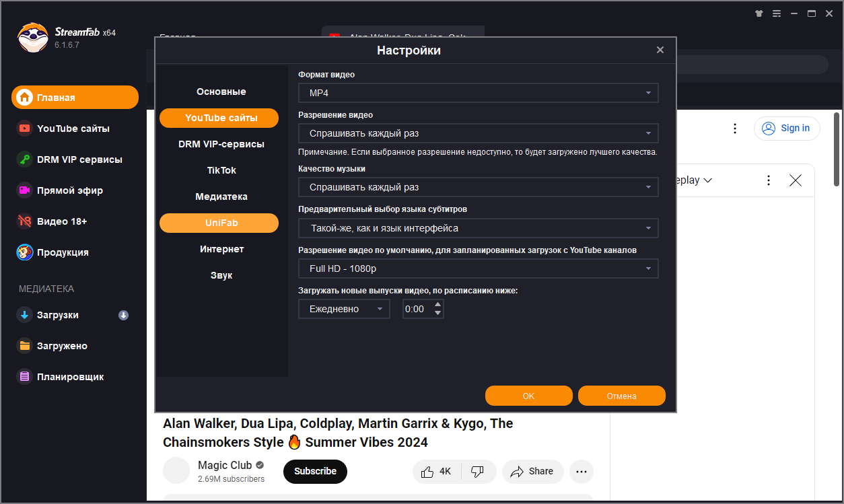844x504 pixels.
Task: Click the Главная home icon in sidebar
Action: (x=25, y=98)
